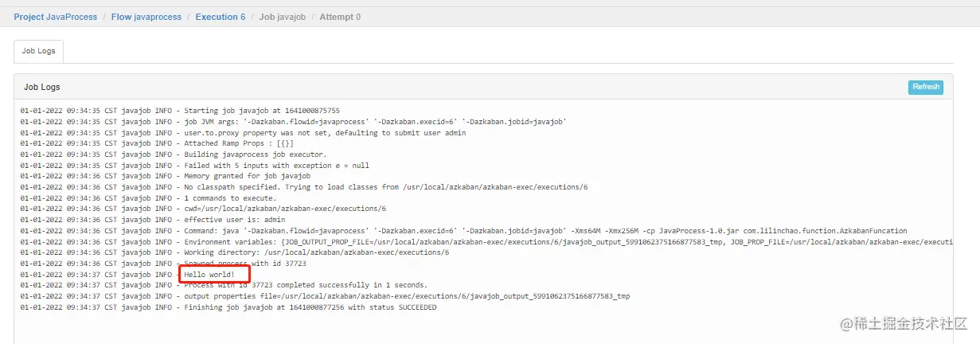The width and height of the screenshot is (980, 344).
Task: Select the 'cwd=/usr/local/azkaban' log line
Action: tap(204, 209)
